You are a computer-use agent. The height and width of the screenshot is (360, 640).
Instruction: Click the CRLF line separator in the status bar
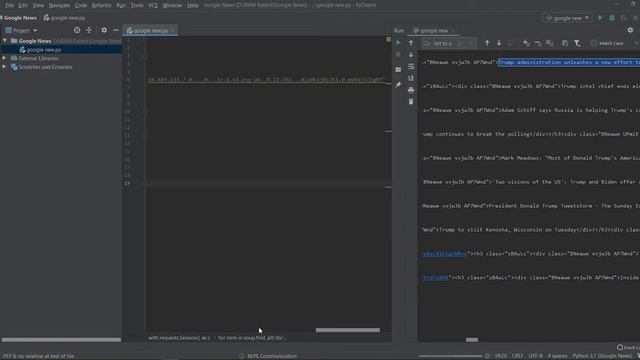517,356
